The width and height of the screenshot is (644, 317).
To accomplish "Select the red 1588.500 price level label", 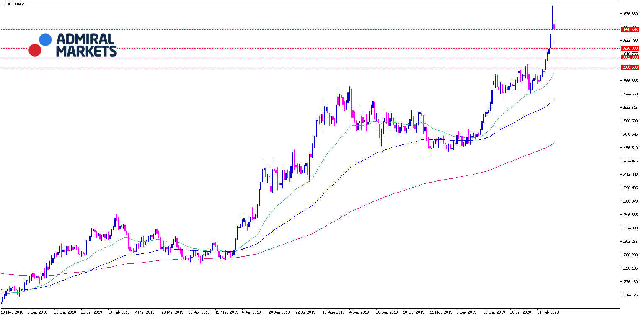I will pos(630,67).
